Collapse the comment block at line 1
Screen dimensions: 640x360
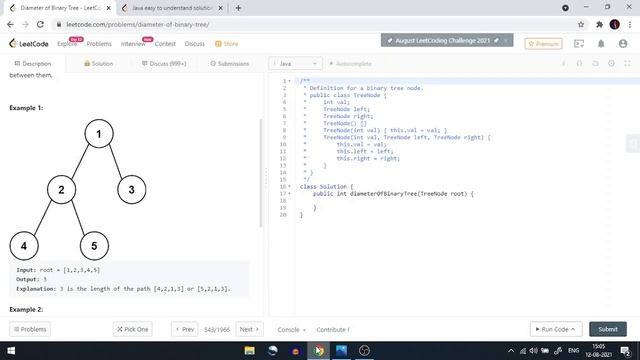(x=289, y=81)
